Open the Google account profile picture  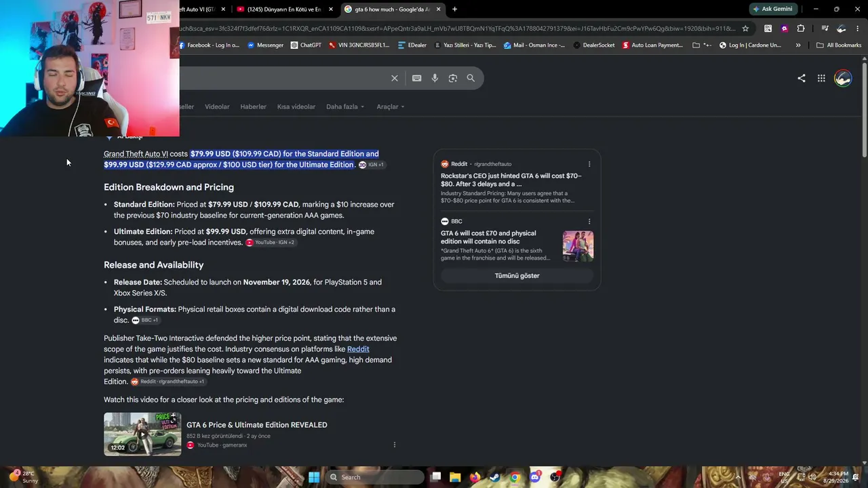click(843, 78)
